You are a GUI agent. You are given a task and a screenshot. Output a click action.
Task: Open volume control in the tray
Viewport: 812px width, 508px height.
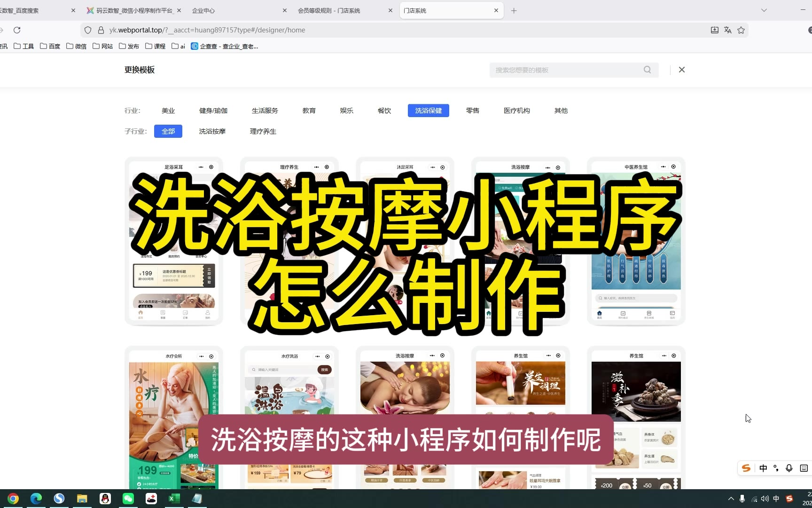765,499
